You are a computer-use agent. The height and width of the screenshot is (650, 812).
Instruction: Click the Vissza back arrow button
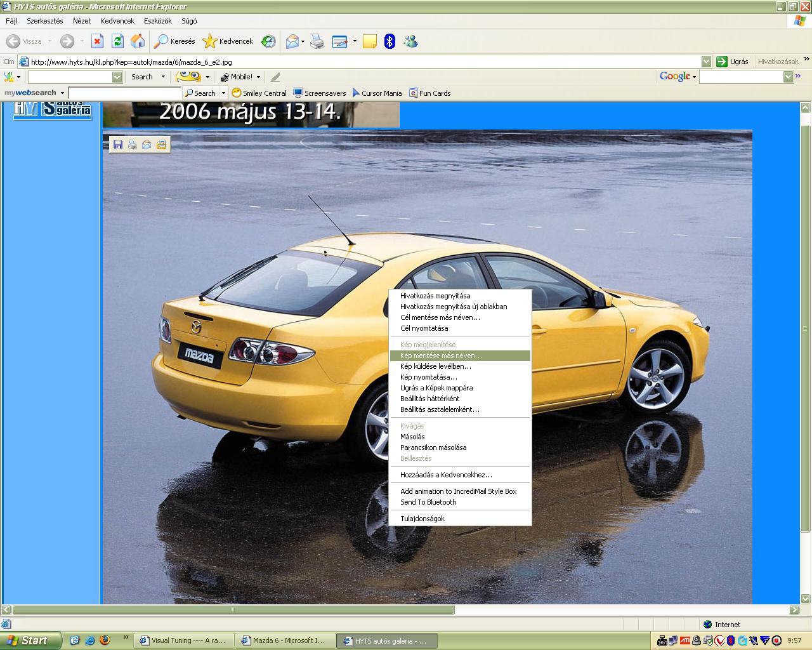[x=24, y=41]
